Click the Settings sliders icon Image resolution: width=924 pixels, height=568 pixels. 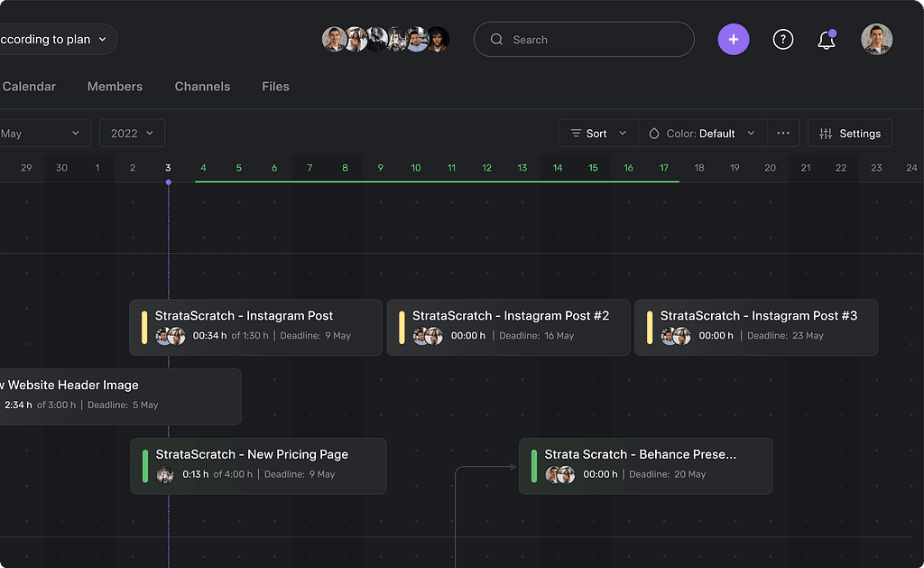pyautogui.click(x=826, y=134)
